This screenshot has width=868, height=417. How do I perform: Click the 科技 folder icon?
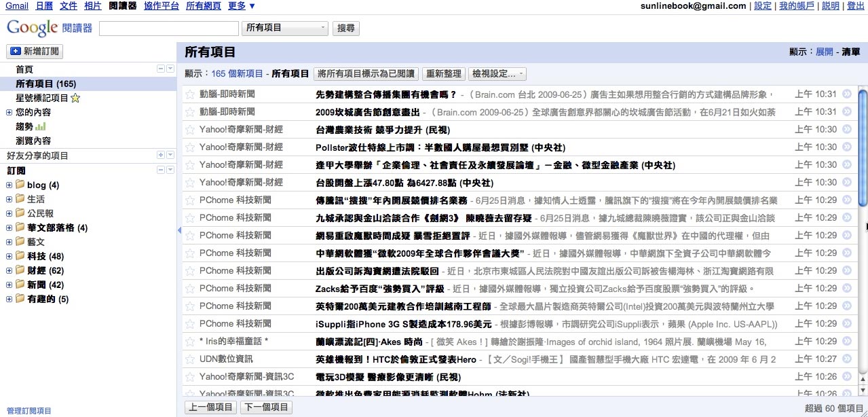[x=20, y=256]
